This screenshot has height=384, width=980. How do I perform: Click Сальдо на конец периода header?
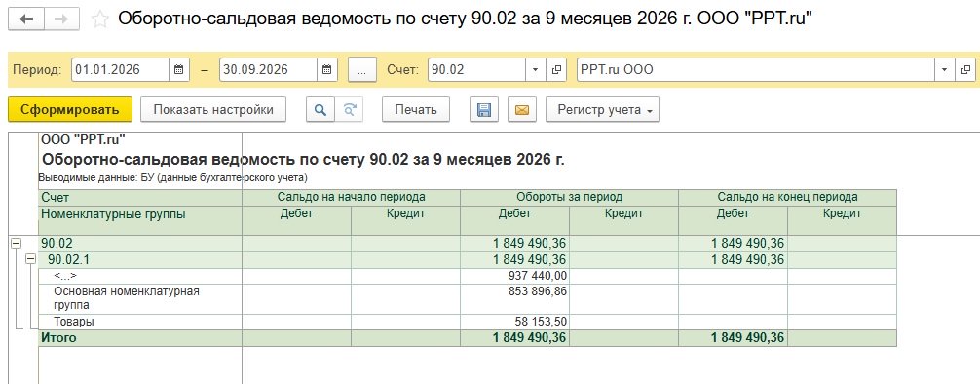787,197
